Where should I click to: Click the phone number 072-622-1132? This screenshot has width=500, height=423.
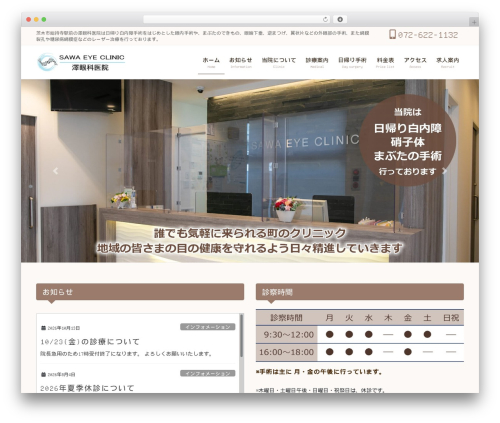click(428, 35)
